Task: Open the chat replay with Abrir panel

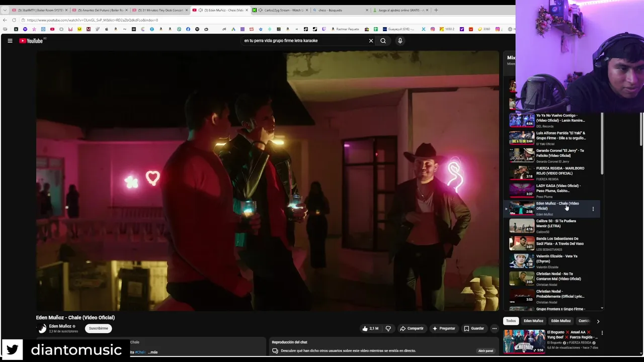Action: (486, 350)
